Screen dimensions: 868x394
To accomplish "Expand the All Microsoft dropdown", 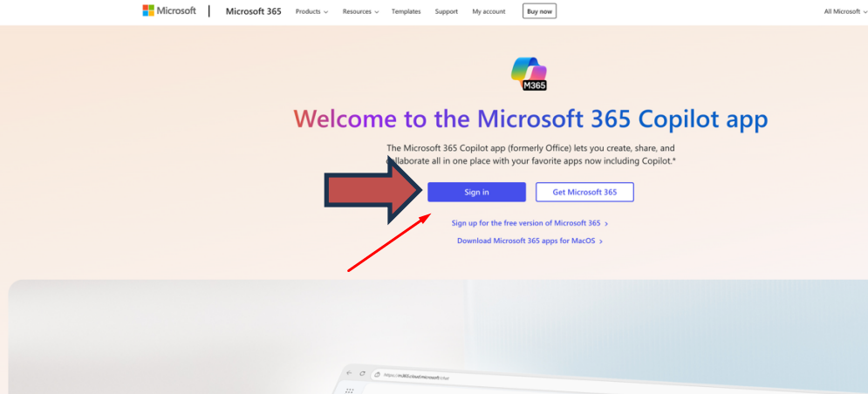I will coord(845,11).
